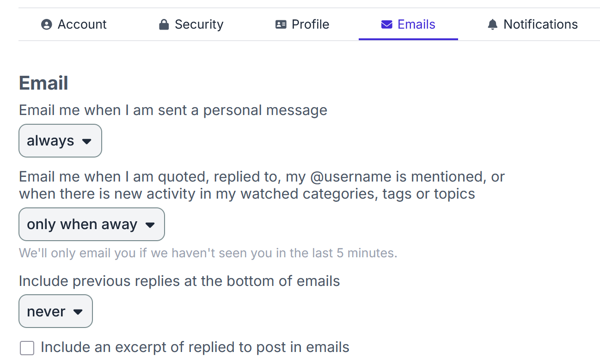
Task: Open the previous replies 'never' dropdown
Action: (55, 311)
